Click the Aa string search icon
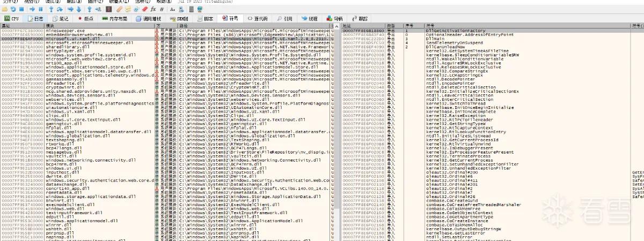This screenshot has height=241, width=644. tap(172, 9)
